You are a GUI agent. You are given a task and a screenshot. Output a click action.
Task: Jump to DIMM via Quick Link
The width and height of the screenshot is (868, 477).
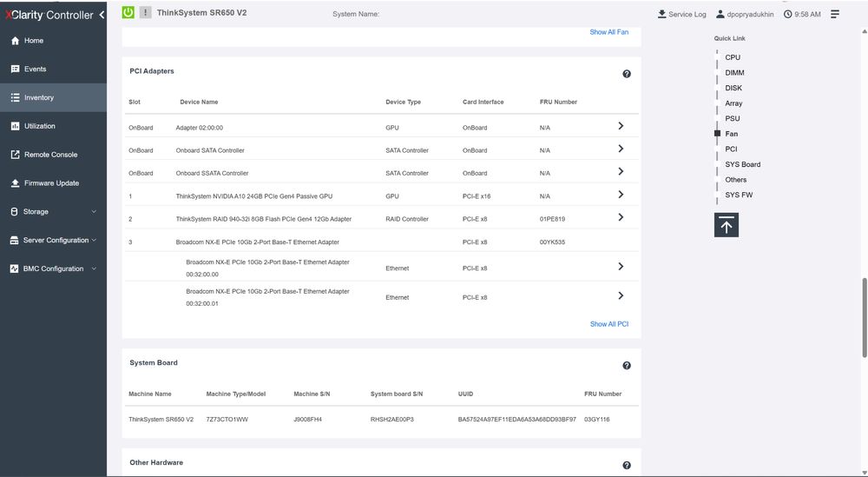tap(734, 73)
